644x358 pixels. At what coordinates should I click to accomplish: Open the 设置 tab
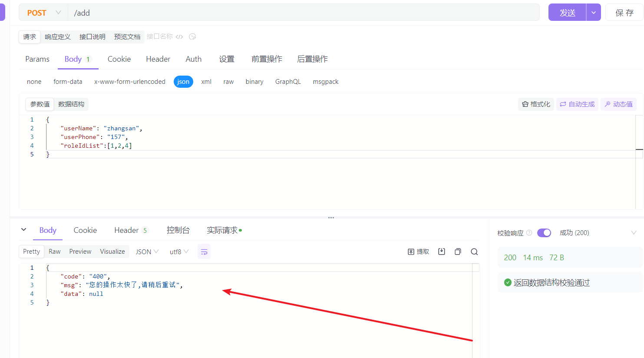coord(227,59)
